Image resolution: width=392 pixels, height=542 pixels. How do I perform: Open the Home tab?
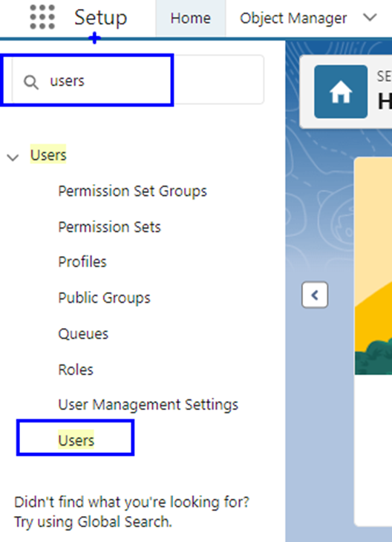(191, 18)
